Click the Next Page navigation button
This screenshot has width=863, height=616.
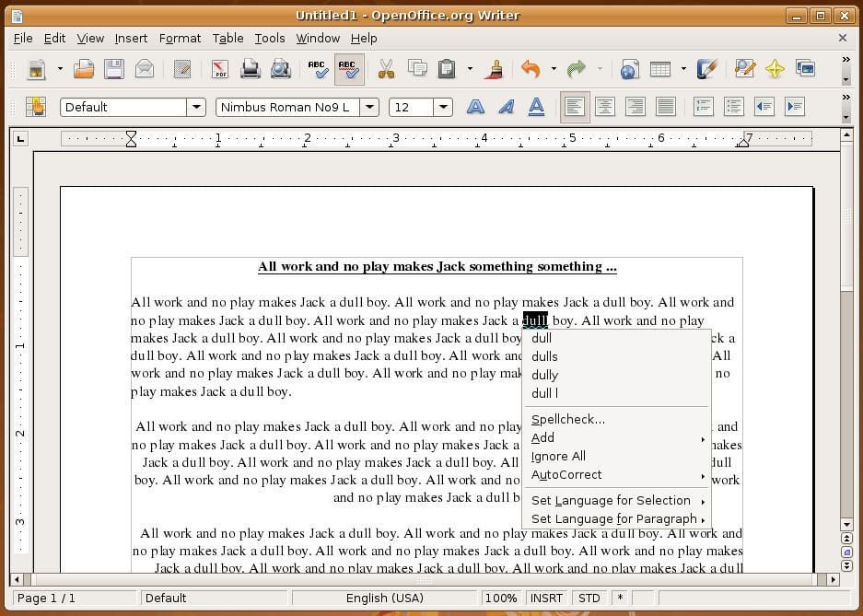click(846, 565)
